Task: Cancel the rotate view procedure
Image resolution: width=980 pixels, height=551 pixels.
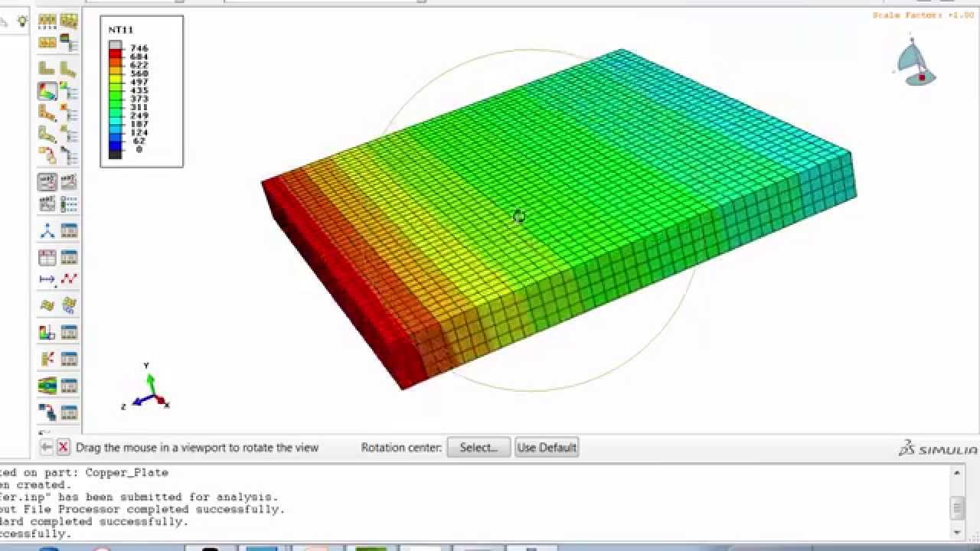Action: 64,448
